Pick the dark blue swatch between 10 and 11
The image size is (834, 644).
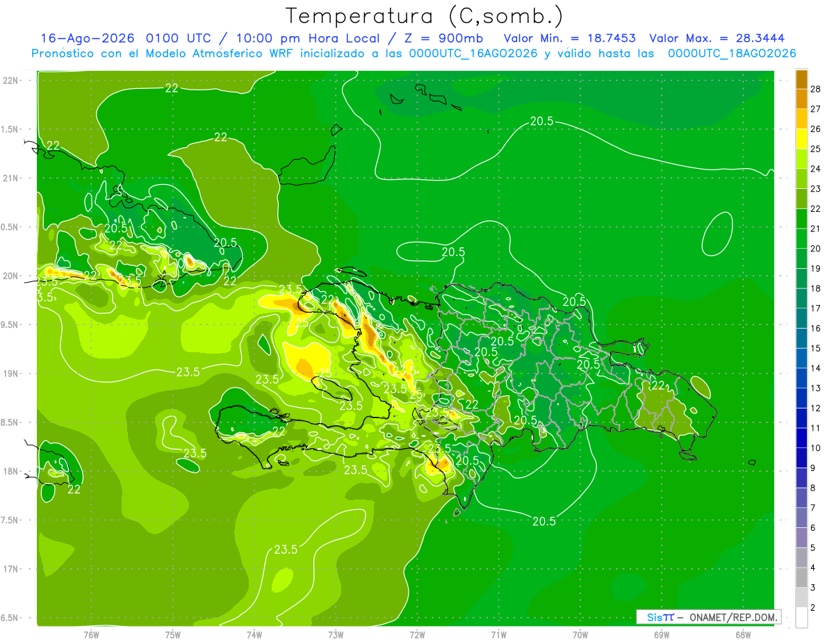[801, 438]
